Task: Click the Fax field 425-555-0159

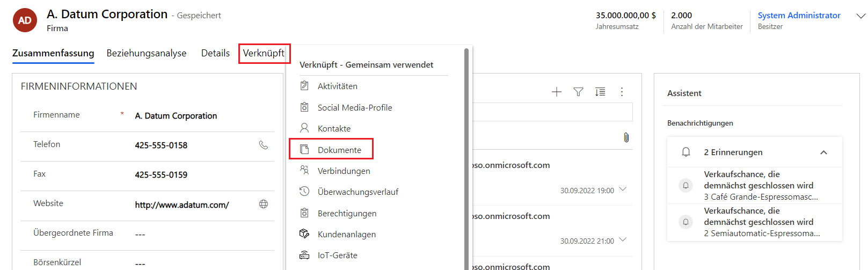Action: click(161, 175)
